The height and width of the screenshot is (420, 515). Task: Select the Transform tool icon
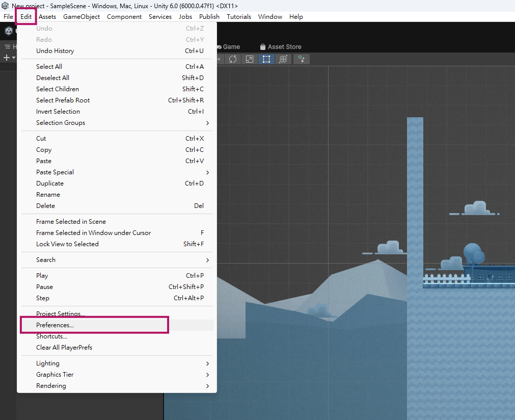click(x=283, y=59)
